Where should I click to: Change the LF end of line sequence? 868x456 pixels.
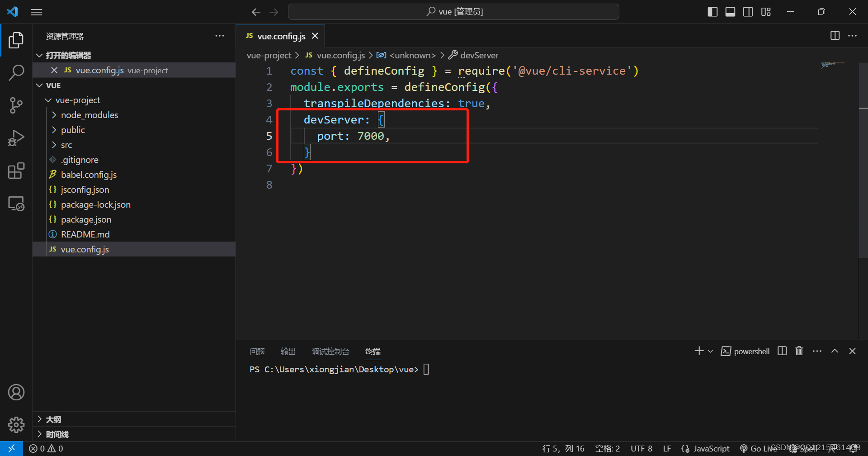(667, 448)
